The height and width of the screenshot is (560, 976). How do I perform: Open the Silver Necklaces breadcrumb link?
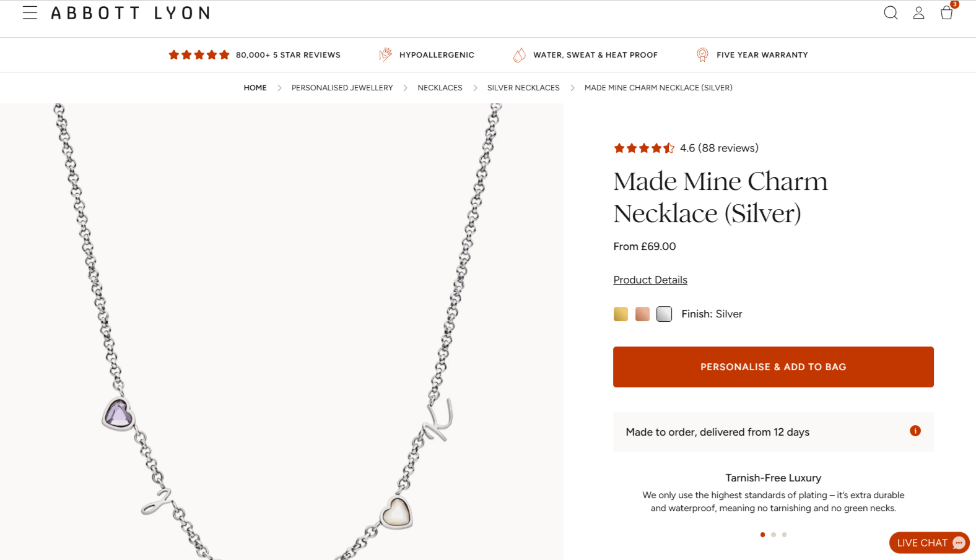click(523, 88)
